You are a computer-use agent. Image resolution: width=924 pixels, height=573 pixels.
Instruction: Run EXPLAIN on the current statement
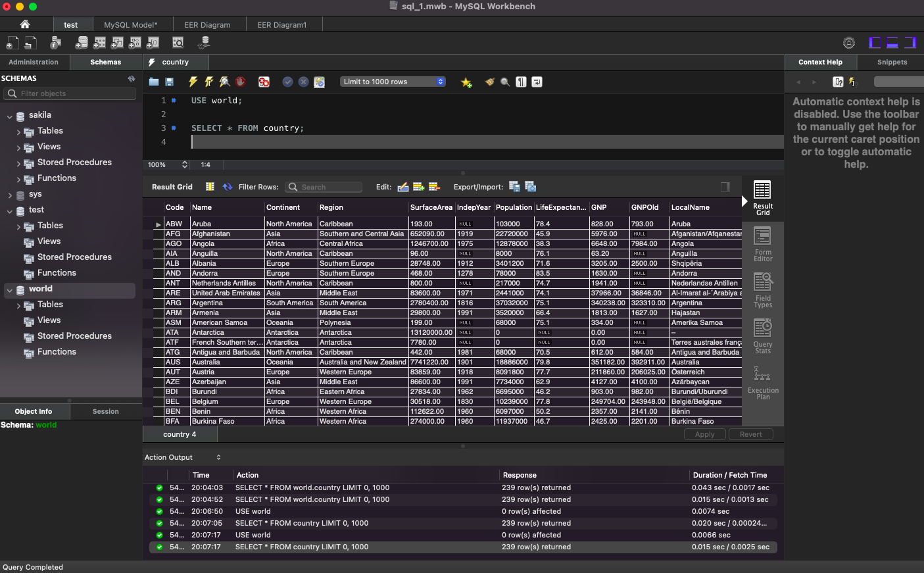(x=225, y=82)
